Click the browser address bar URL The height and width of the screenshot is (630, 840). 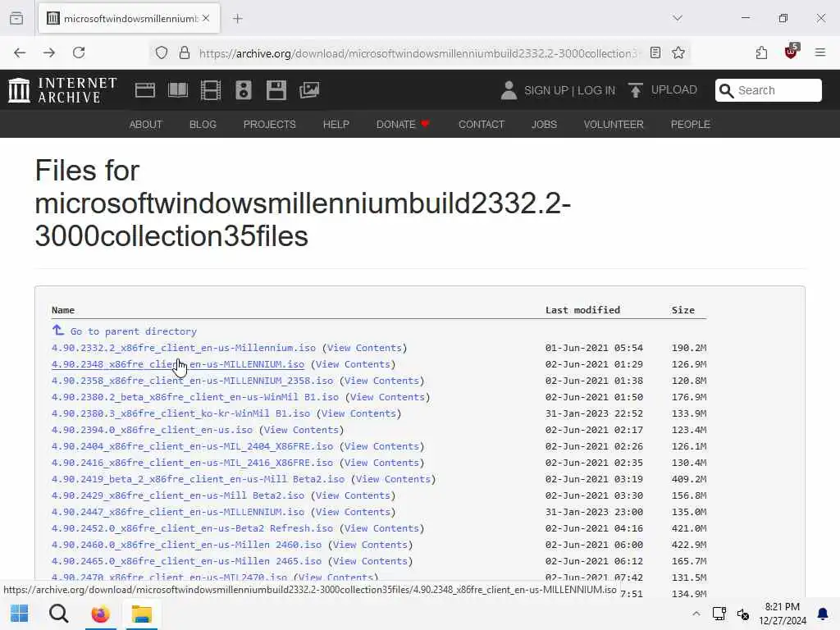[x=418, y=53]
